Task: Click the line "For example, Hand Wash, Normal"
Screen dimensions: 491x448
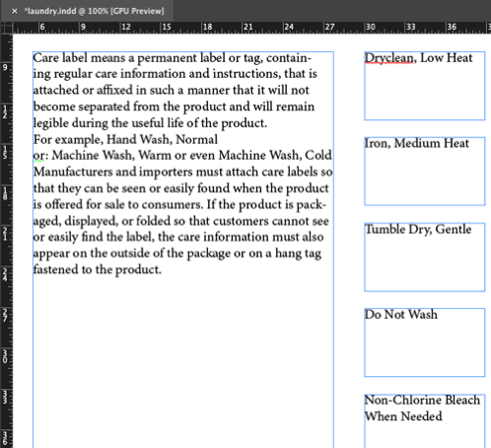Action: point(125,139)
